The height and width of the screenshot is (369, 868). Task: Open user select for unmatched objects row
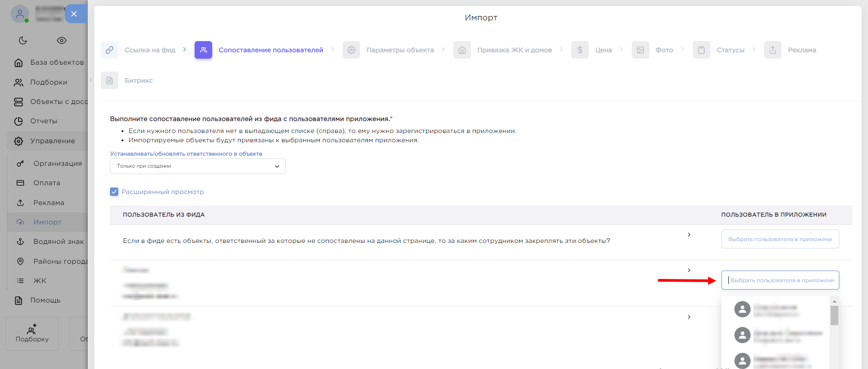[x=780, y=239]
